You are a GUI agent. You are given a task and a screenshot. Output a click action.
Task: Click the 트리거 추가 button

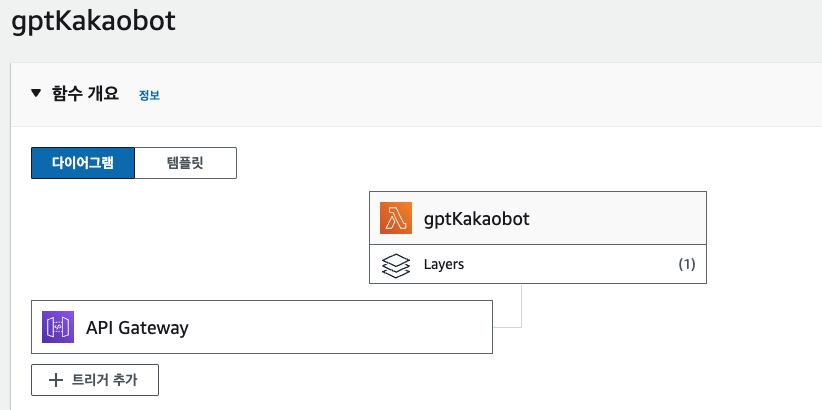(x=95, y=380)
